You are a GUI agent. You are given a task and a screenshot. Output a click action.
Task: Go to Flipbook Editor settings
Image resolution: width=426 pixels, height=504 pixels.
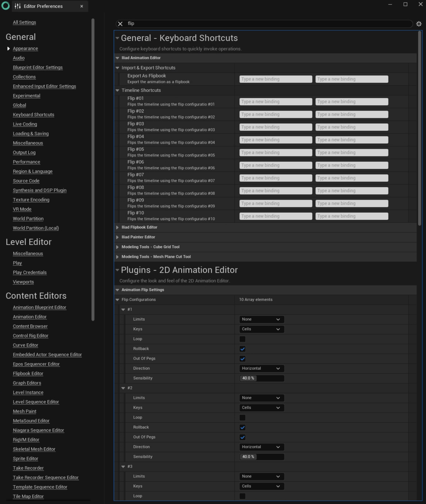pos(28,373)
